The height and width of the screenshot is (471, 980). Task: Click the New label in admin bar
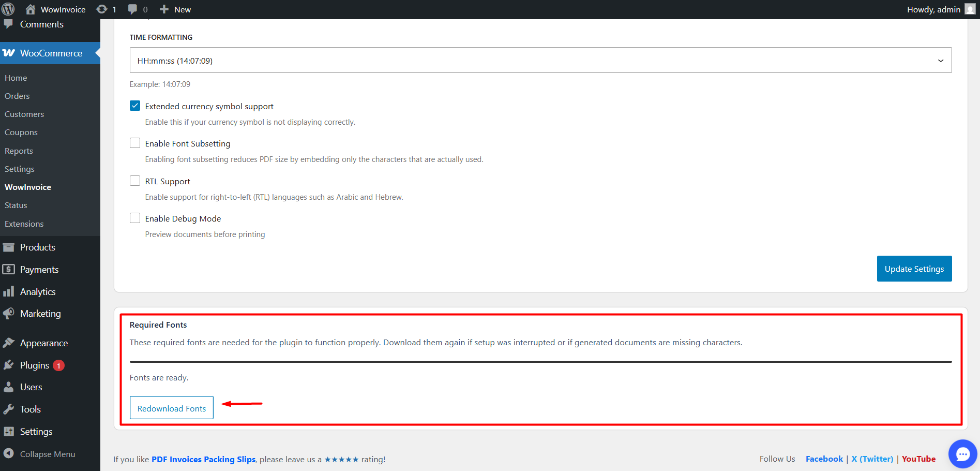[183, 9]
